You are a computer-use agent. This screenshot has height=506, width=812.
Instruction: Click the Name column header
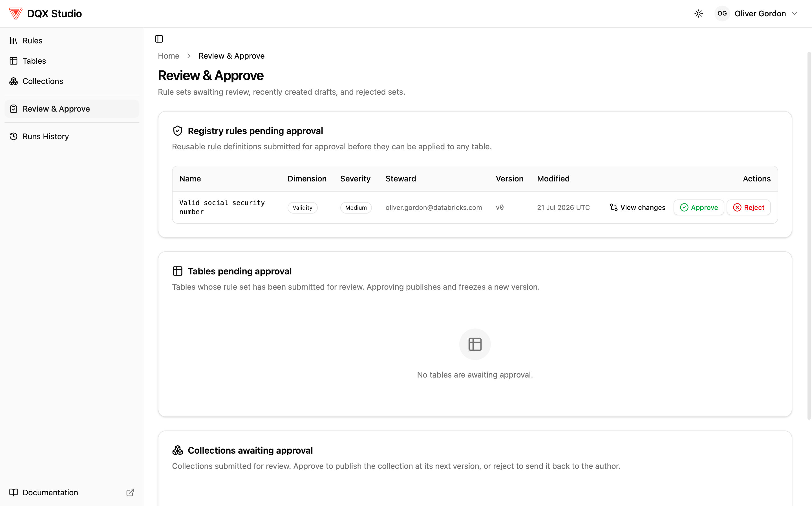pos(190,179)
